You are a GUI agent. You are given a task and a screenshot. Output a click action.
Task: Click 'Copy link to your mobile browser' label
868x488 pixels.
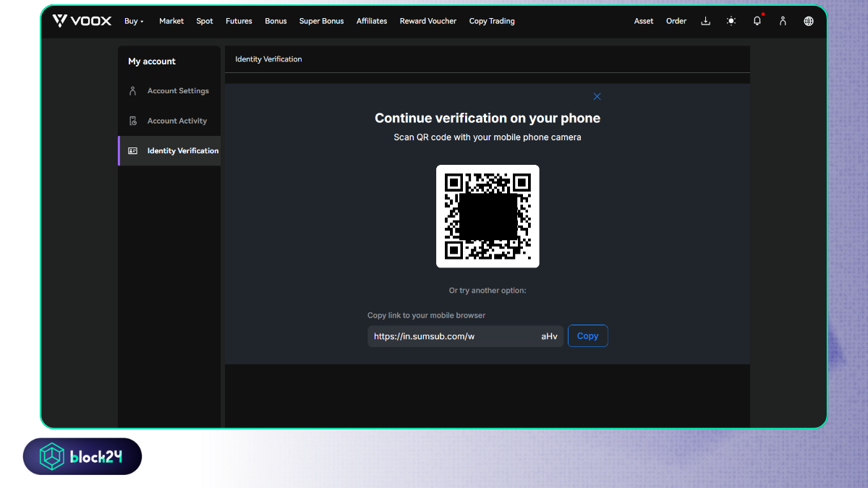(x=427, y=315)
